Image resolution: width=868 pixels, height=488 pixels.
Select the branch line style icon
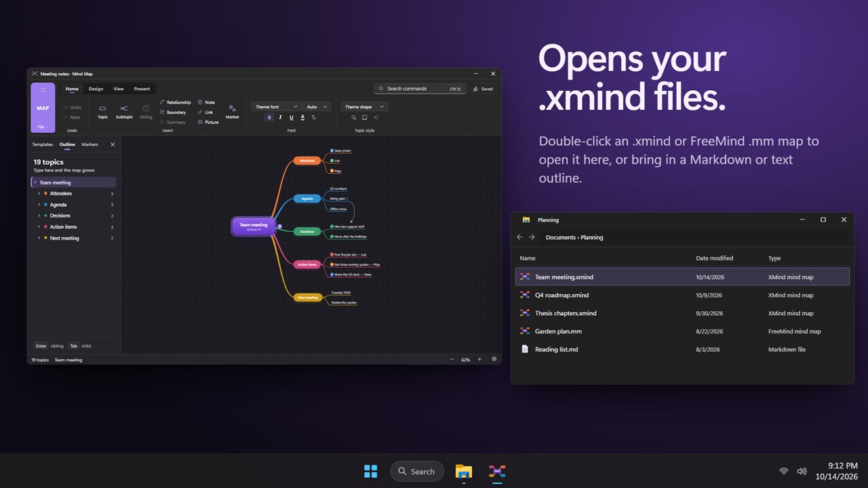pyautogui.click(x=376, y=117)
